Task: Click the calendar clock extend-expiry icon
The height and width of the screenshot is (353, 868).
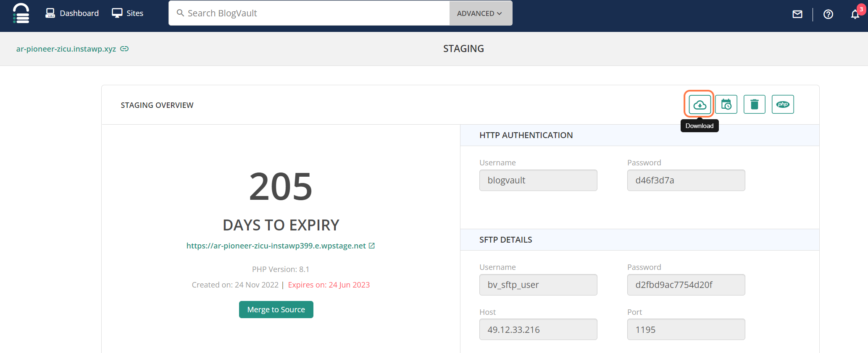Action: pyautogui.click(x=726, y=104)
